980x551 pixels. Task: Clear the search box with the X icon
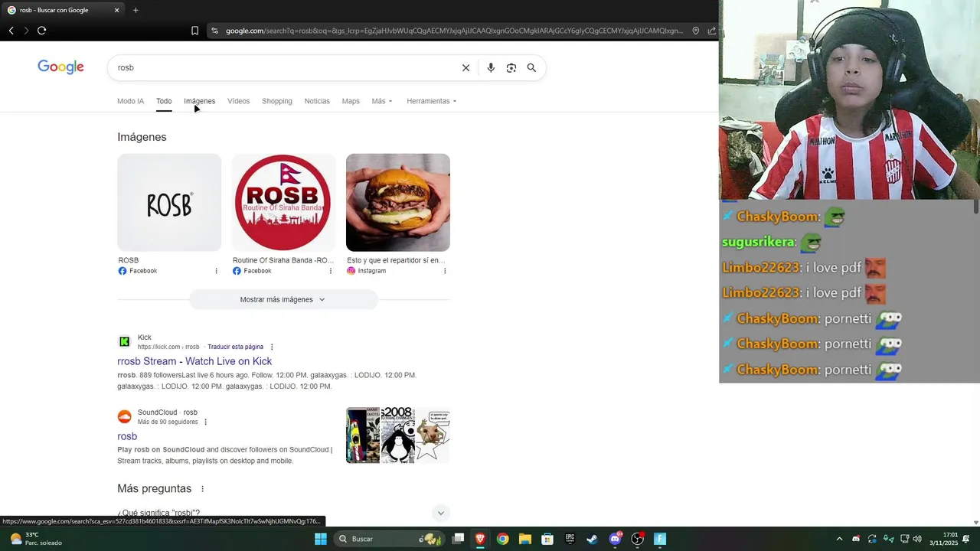tap(465, 68)
